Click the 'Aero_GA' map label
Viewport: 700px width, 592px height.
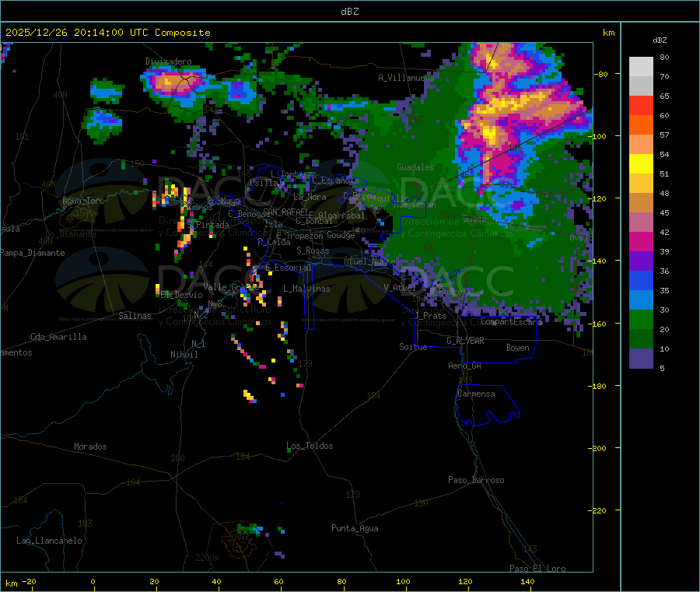tap(464, 366)
